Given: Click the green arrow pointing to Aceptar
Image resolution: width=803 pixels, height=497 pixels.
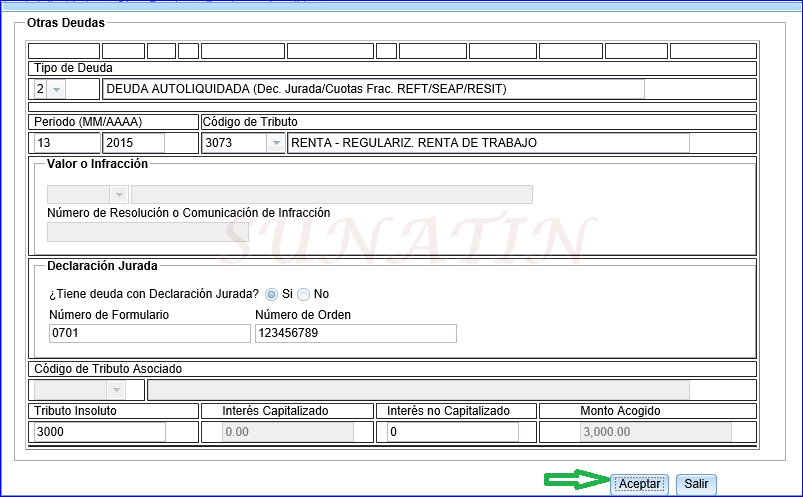Looking at the screenshot, I should tap(575, 482).
